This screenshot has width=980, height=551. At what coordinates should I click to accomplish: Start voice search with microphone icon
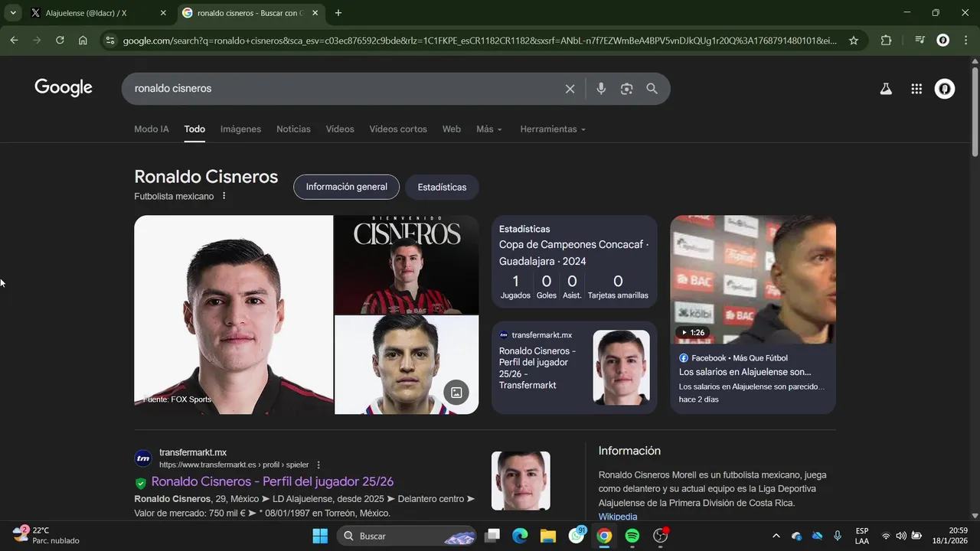point(601,89)
